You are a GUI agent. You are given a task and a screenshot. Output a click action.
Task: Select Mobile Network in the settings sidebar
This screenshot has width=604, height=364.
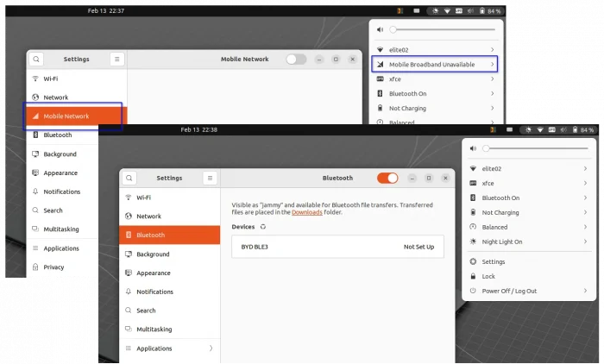tap(66, 116)
